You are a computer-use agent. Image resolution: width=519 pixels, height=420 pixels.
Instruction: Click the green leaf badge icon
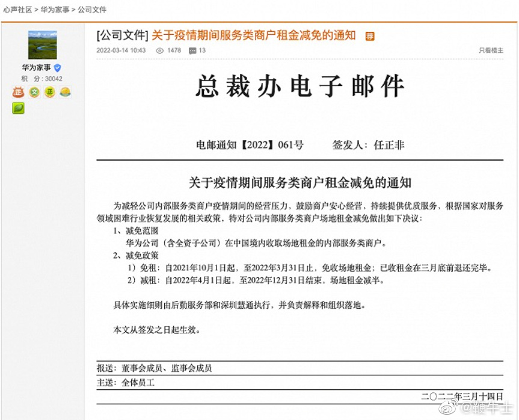point(18,108)
